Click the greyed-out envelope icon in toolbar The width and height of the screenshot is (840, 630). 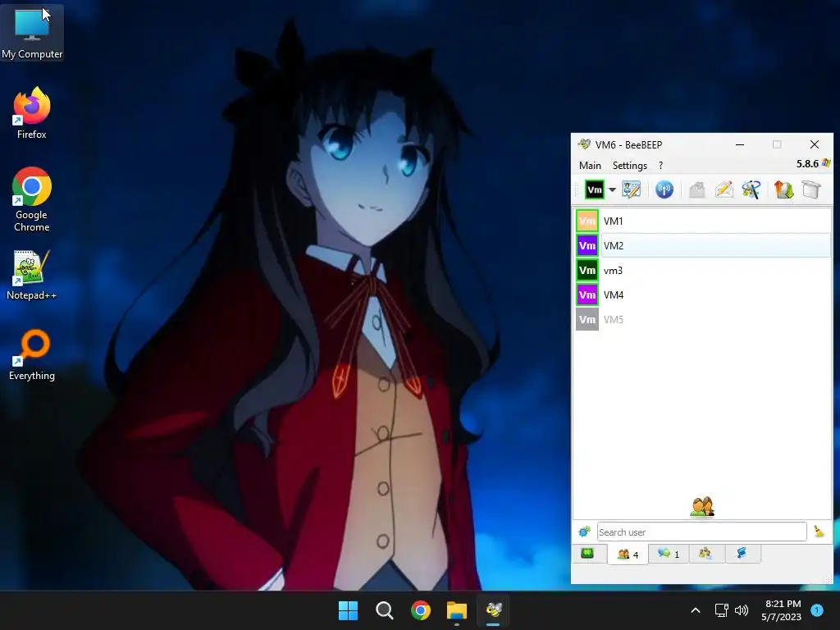tap(696, 189)
